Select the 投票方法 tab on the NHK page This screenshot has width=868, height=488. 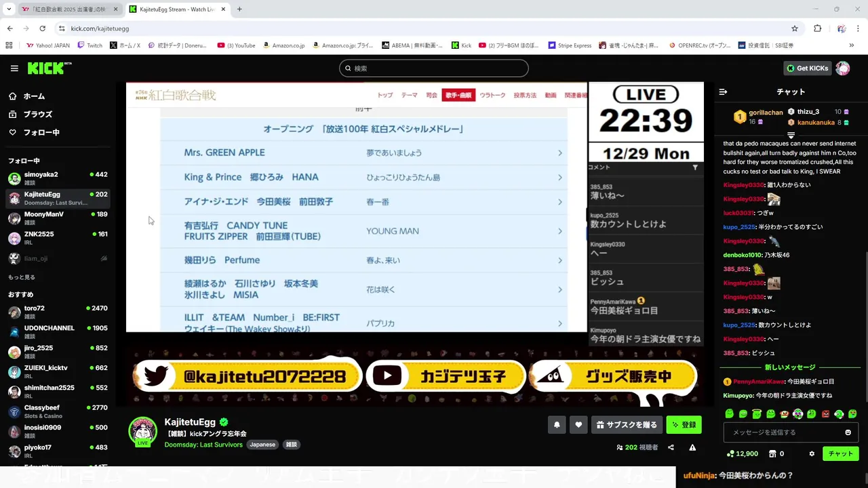coord(525,96)
